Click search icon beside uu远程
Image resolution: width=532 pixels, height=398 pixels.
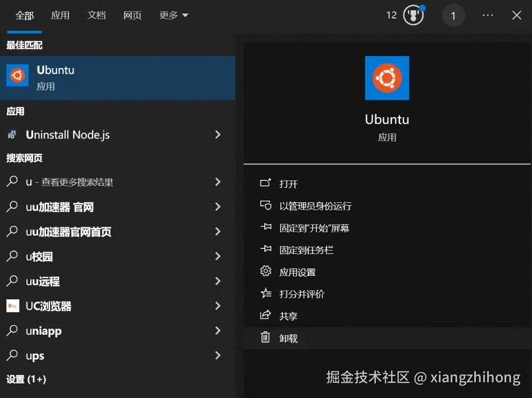click(x=12, y=281)
